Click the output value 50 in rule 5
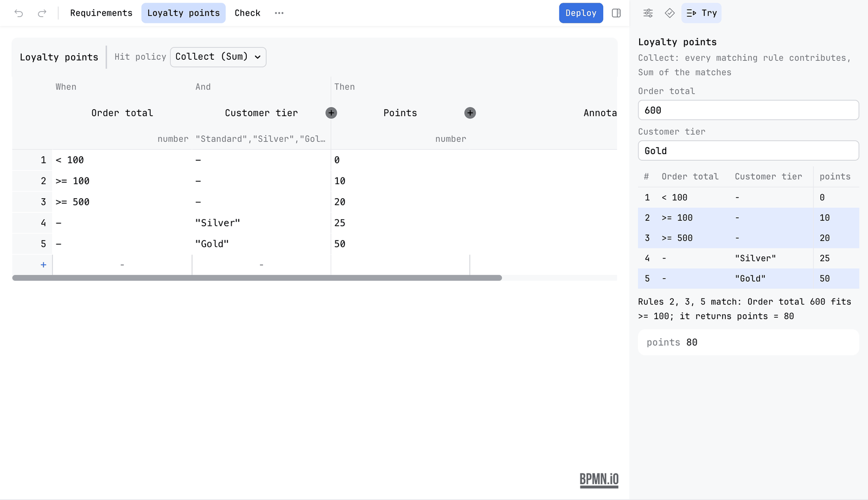 point(400,244)
